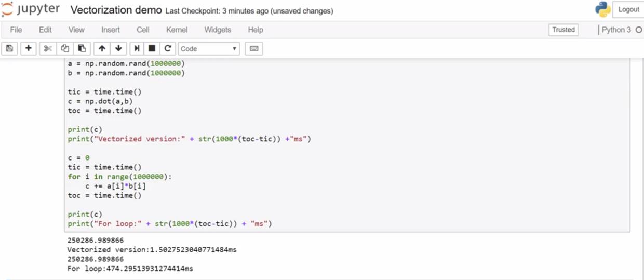
Task: Click output 'Vectorized version:1.5027523040771484ms'
Action: [152, 250]
